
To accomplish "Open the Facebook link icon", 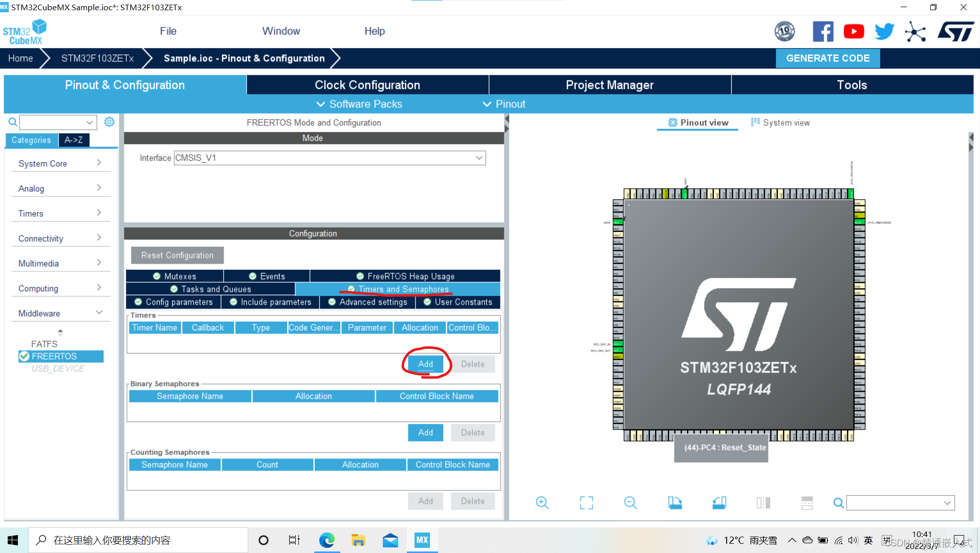I will click(823, 32).
